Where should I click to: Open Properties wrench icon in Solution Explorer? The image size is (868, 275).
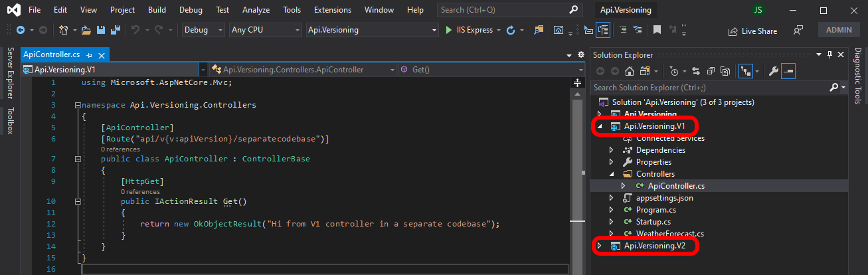[773, 71]
